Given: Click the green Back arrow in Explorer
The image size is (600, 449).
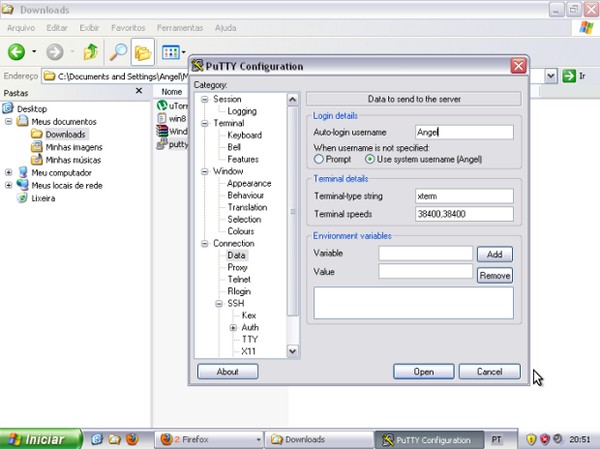Looking at the screenshot, I should 16,52.
